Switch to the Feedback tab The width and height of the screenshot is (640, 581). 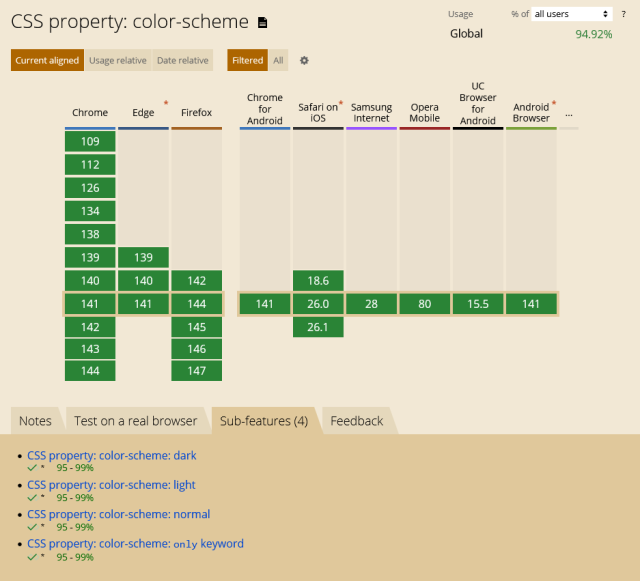pos(357,421)
